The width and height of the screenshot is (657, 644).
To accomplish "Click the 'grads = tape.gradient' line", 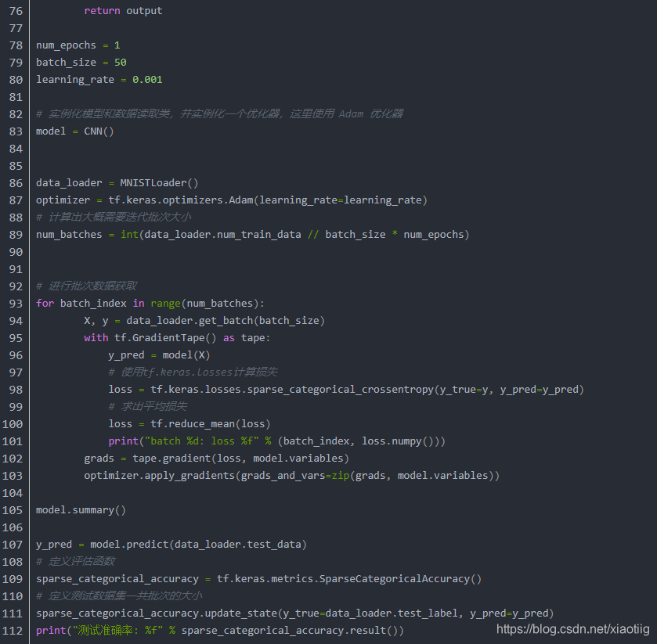I will tap(216, 459).
